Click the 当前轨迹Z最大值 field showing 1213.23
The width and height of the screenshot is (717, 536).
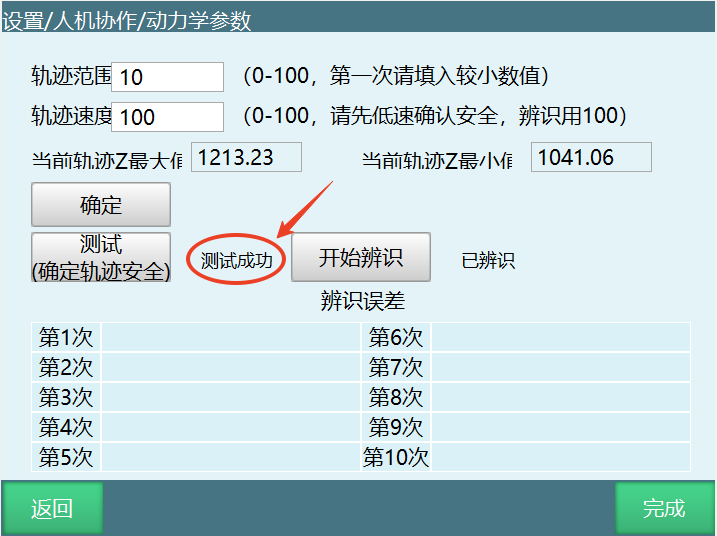[246, 158]
